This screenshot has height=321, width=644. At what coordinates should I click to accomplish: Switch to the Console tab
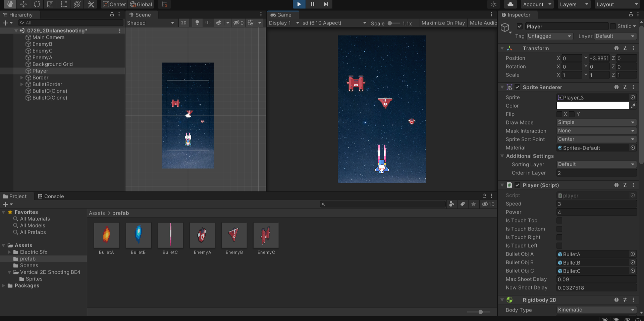coord(51,196)
